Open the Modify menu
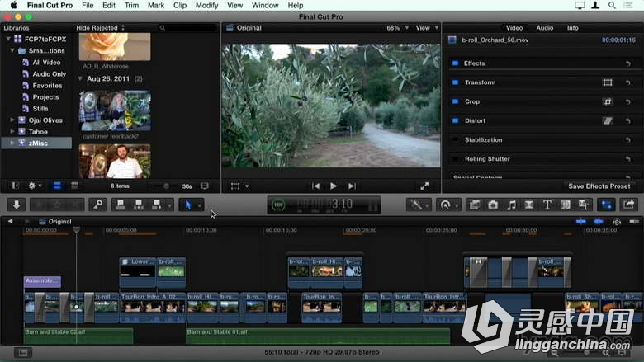This screenshot has height=362, width=644. click(x=206, y=5)
